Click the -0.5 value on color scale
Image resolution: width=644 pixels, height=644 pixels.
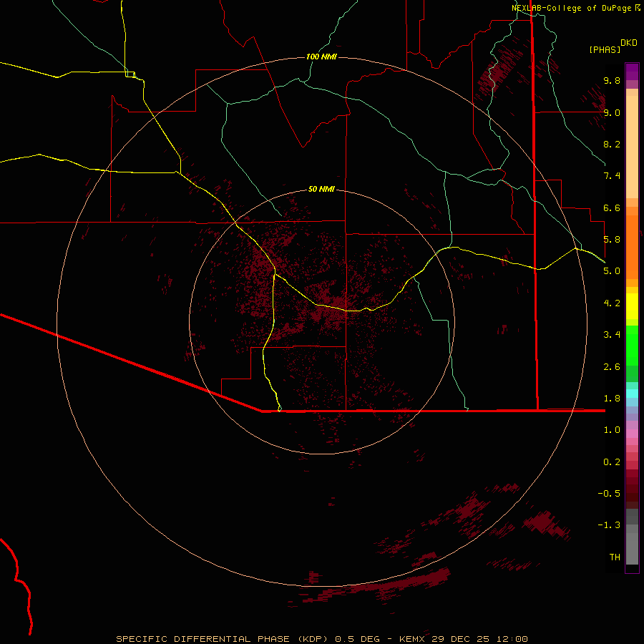click(609, 494)
